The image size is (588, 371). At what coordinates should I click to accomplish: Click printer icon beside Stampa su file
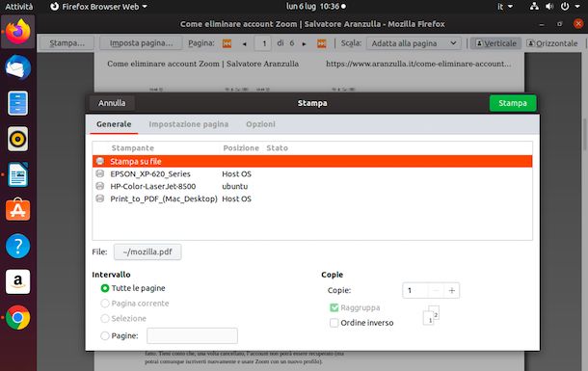click(x=99, y=161)
